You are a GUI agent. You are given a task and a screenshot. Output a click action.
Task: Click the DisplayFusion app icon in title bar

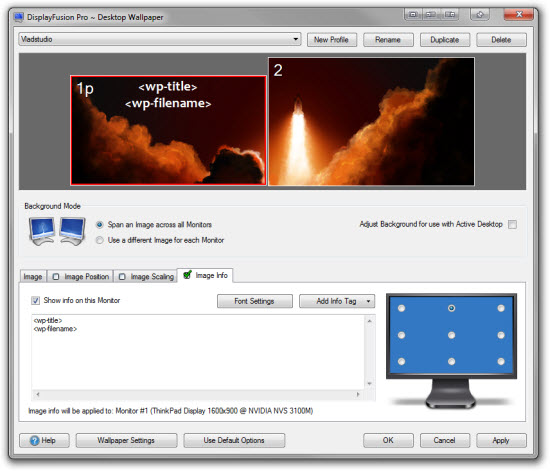(18, 17)
